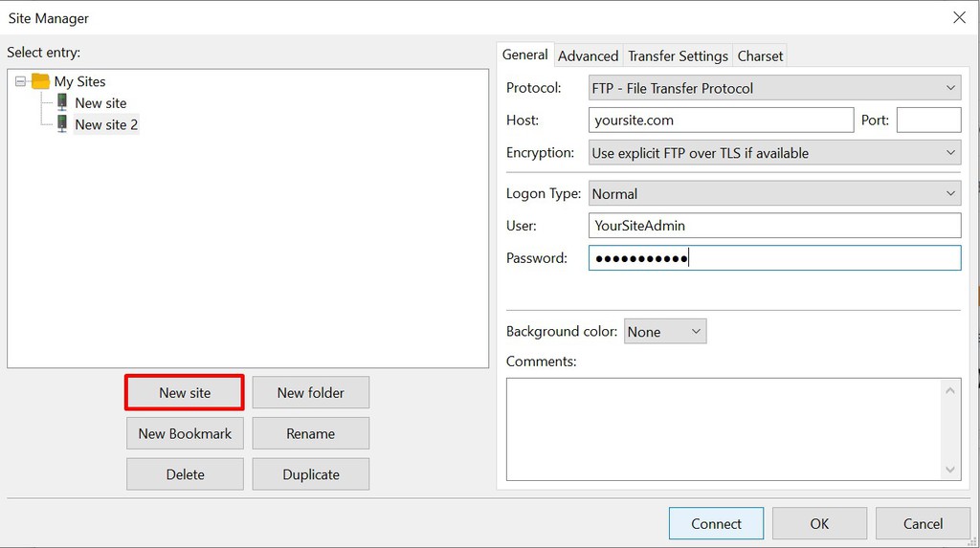Collapse the My Sites tree node

coord(21,81)
